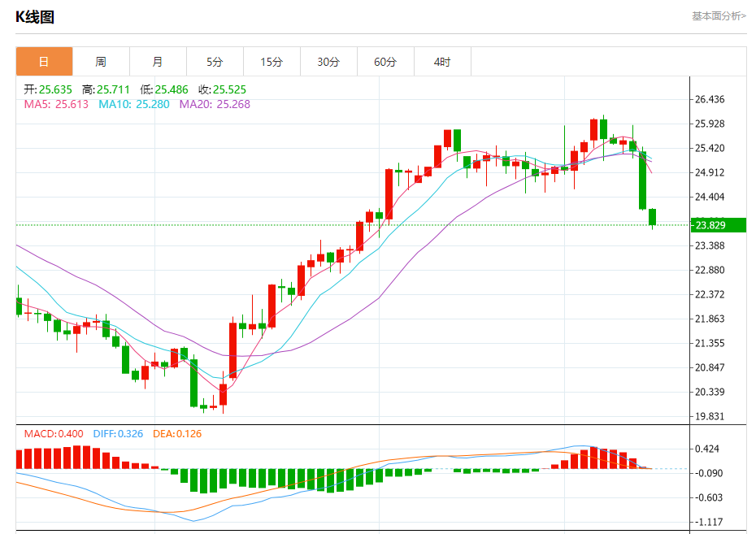Click the last green candlestick on the chart
This screenshot has width=756, height=534.
tap(652, 217)
